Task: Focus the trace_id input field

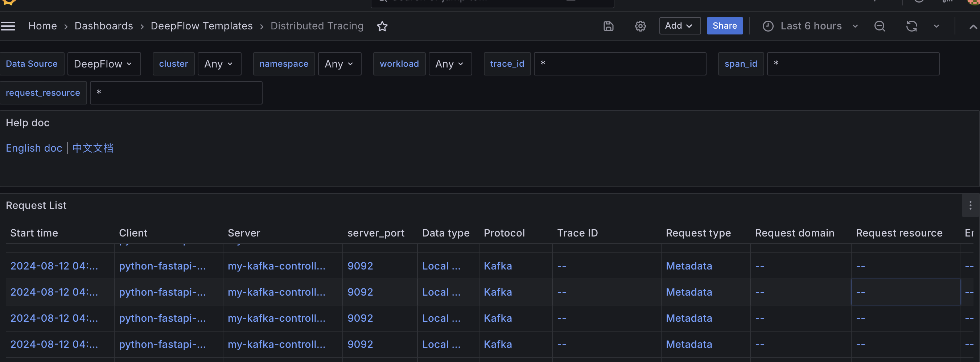Action: 620,63
